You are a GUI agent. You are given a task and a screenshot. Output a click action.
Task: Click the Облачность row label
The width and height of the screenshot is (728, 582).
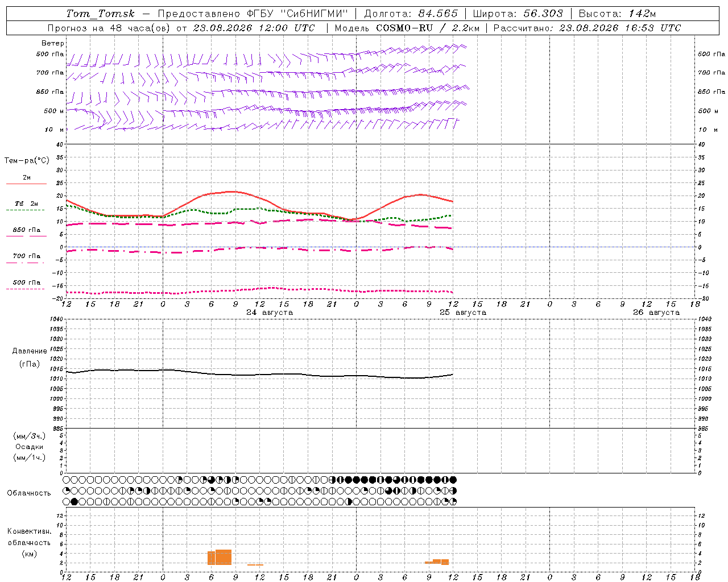29,493
